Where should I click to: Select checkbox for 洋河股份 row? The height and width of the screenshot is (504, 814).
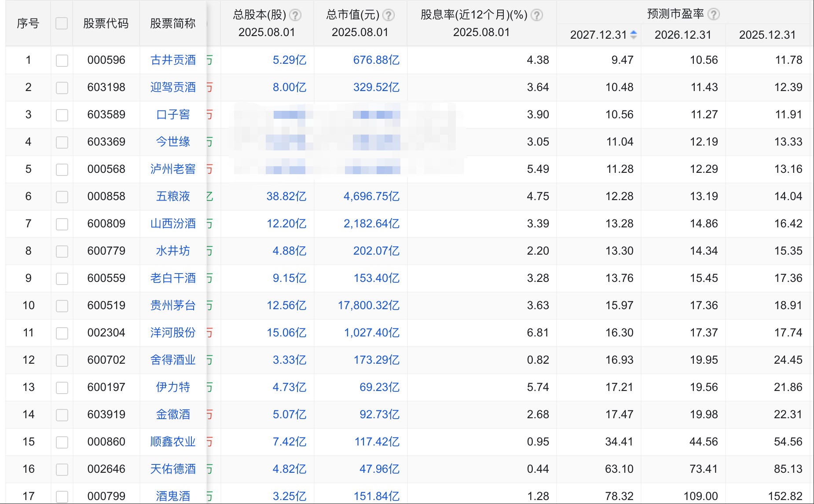point(62,333)
